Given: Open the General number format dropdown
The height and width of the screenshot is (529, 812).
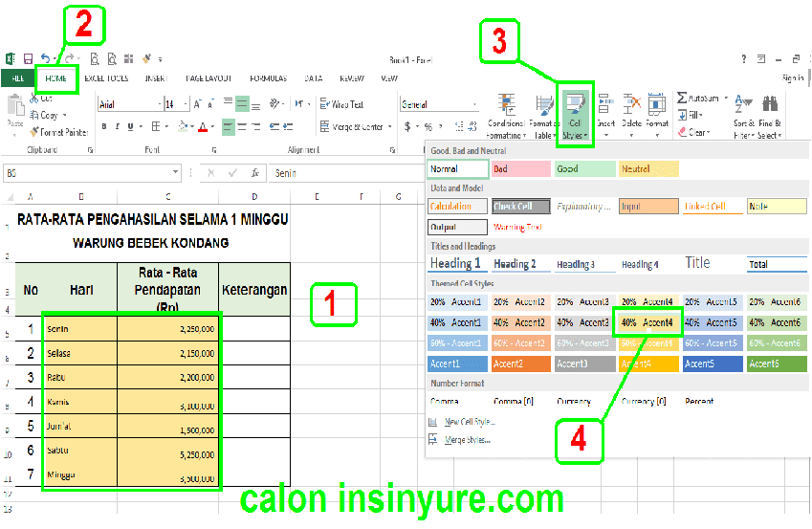Looking at the screenshot, I should [x=475, y=104].
